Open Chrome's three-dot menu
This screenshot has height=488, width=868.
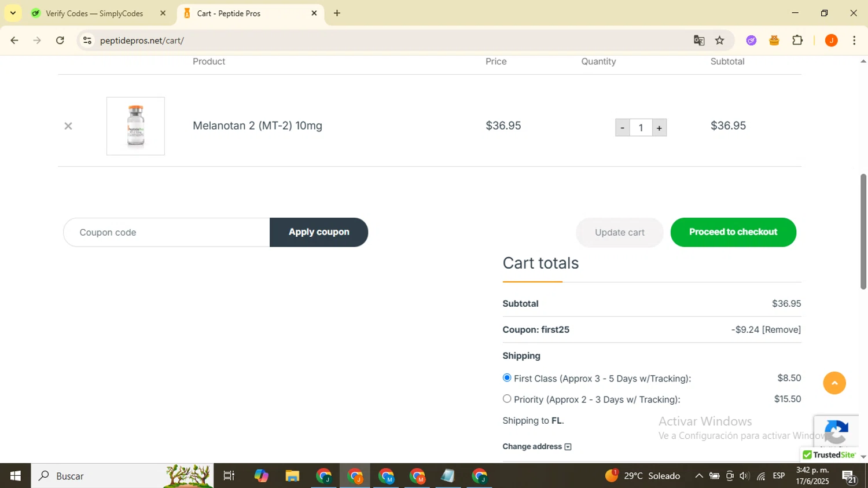click(855, 41)
